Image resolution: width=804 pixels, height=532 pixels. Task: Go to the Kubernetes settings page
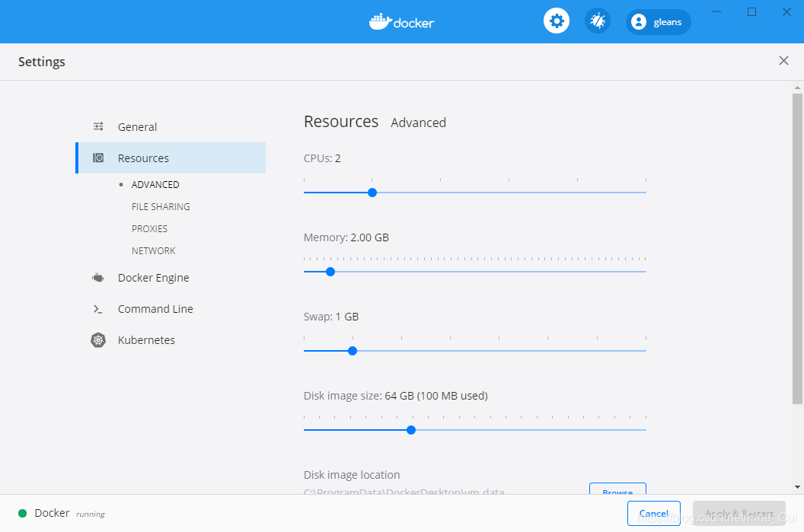(x=145, y=339)
